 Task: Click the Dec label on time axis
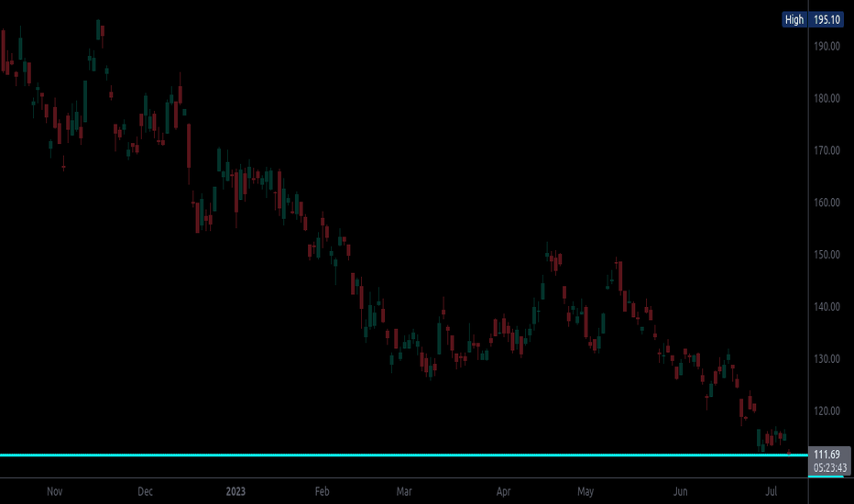[145, 491]
